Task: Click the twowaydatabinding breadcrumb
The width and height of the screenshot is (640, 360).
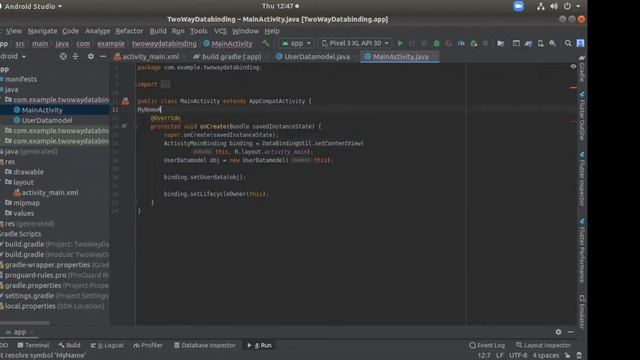Action: [x=164, y=44]
